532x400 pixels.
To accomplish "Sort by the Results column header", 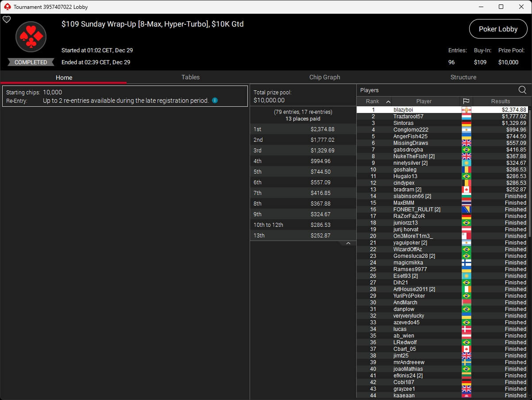I will click(x=500, y=101).
